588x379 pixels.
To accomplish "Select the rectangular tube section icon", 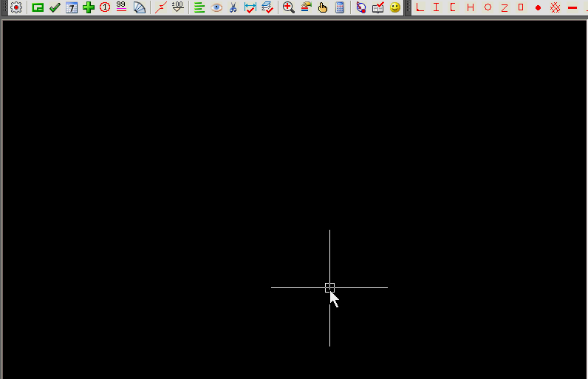I will [521, 7].
